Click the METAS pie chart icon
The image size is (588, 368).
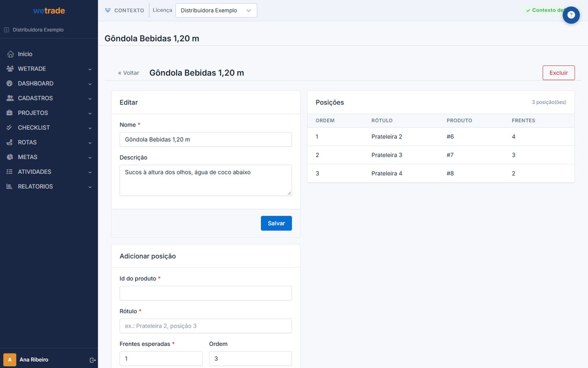coord(10,157)
